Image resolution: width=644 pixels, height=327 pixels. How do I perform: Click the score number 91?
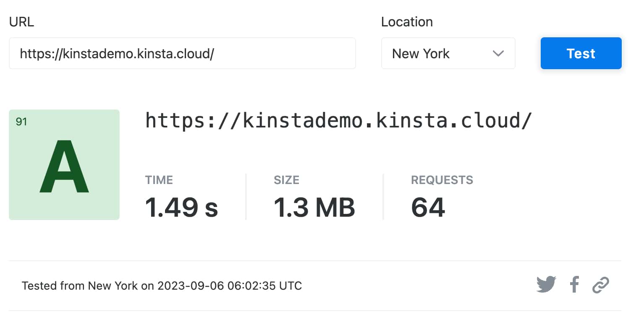21,122
